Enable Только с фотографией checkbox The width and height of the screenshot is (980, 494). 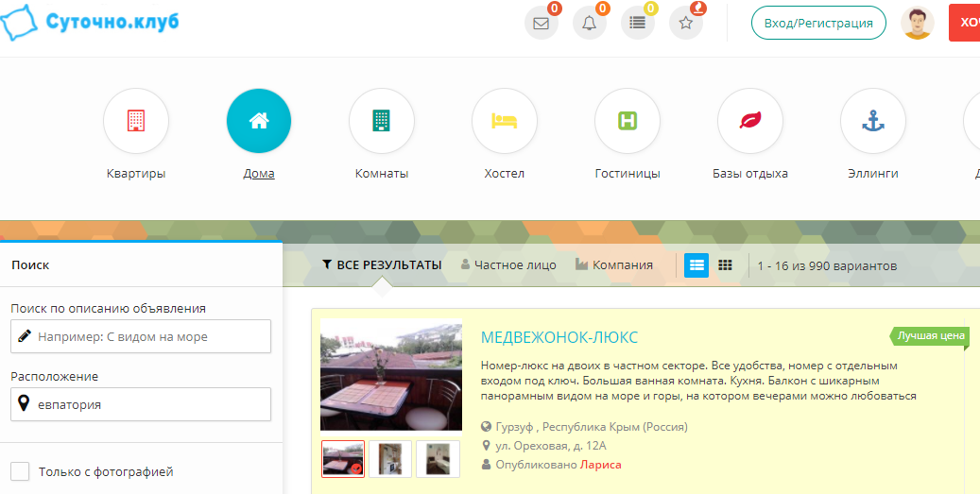point(20,471)
